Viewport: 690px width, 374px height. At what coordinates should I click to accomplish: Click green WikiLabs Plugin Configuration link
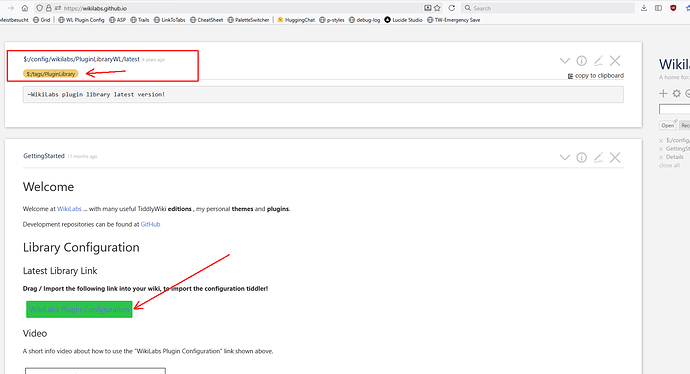[x=79, y=309]
